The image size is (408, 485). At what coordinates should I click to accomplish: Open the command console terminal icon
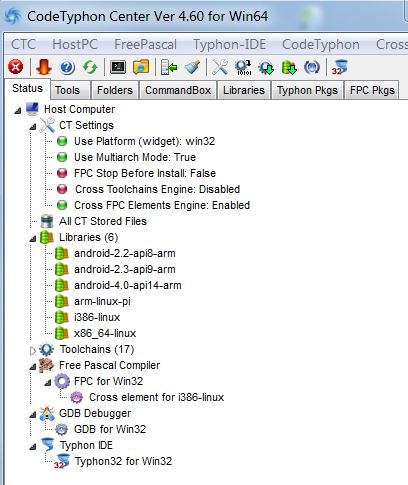tap(118, 67)
